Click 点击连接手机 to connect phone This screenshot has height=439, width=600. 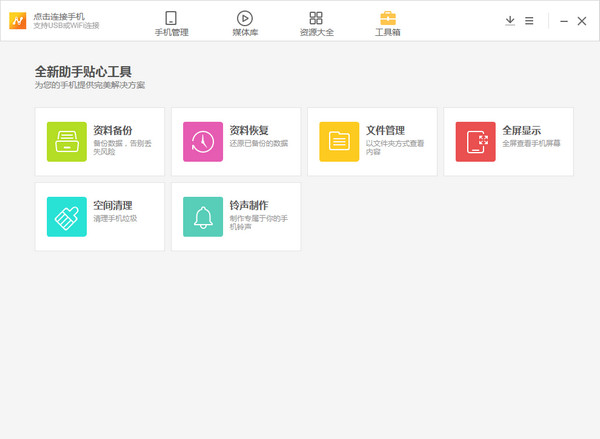pos(59,16)
